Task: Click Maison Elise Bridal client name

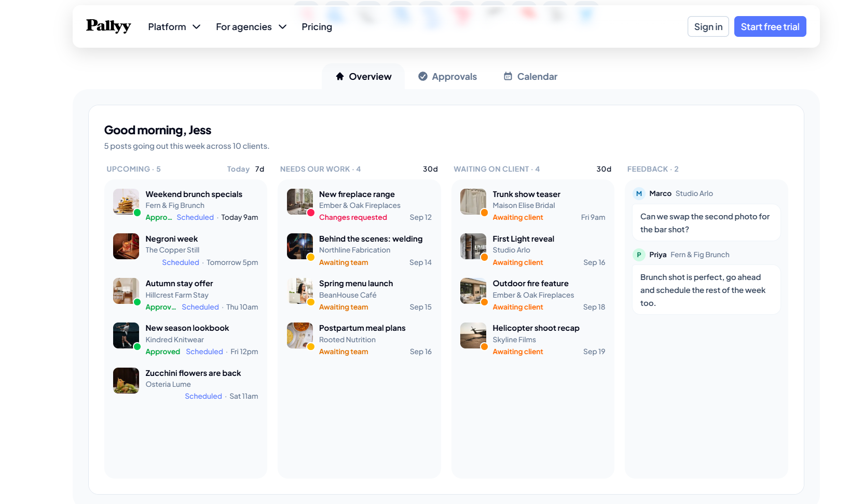Action: point(524,205)
